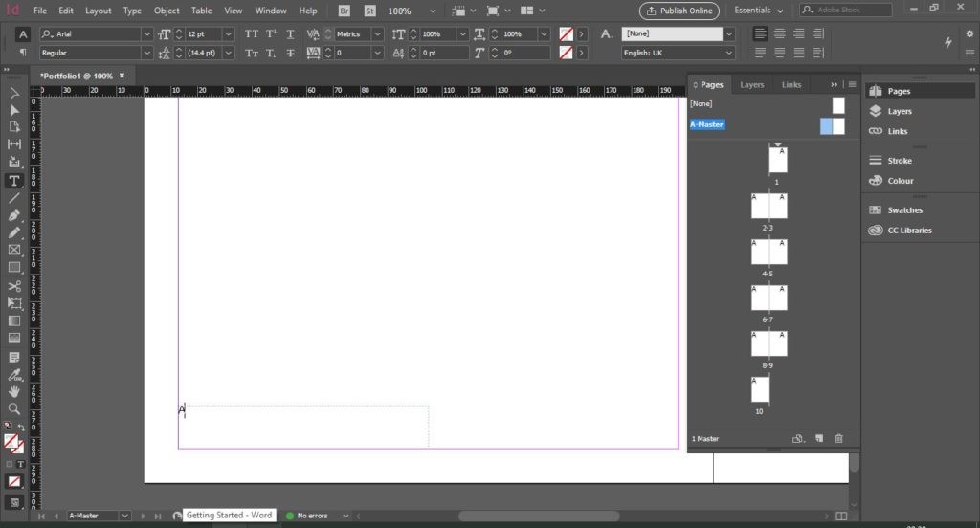Screen dimensions: 980x528
Task: Select the A-Master row in Pages
Action: click(x=768, y=125)
